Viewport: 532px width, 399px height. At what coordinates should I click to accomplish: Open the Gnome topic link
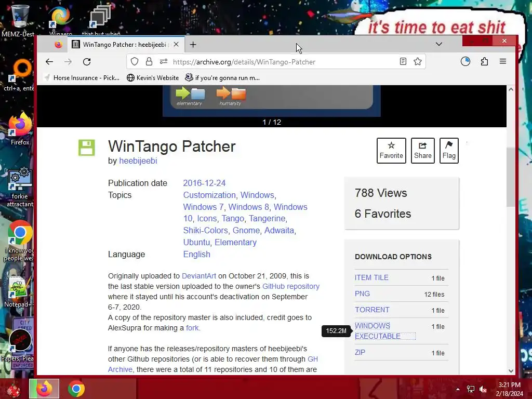[246, 230]
